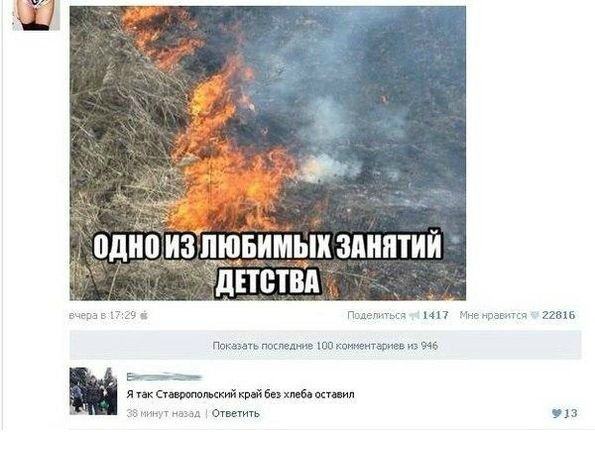
Task: Show who liked via the 22816 count
Action: click(x=559, y=315)
